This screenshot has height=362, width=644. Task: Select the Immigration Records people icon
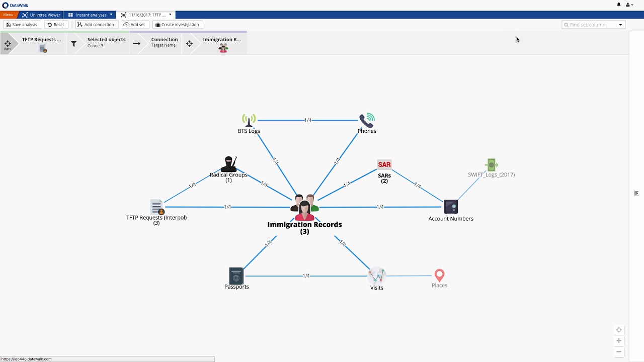pos(304,207)
